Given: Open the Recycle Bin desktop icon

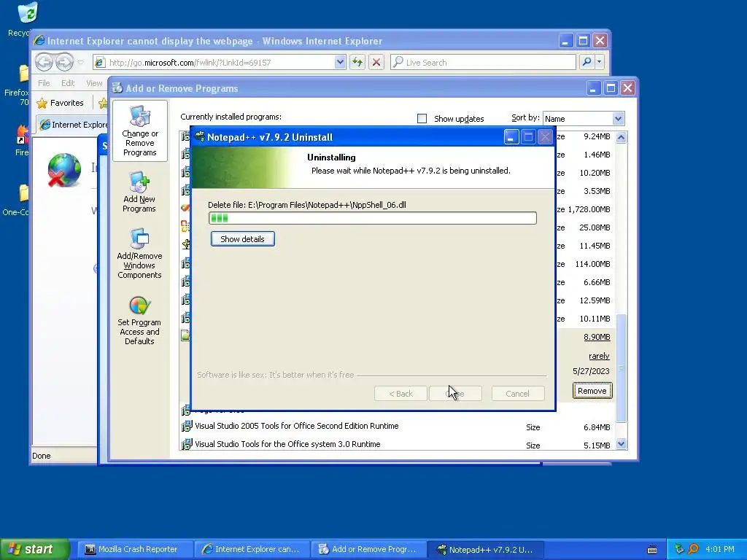Looking at the screenshot, I should coord(28,13).
